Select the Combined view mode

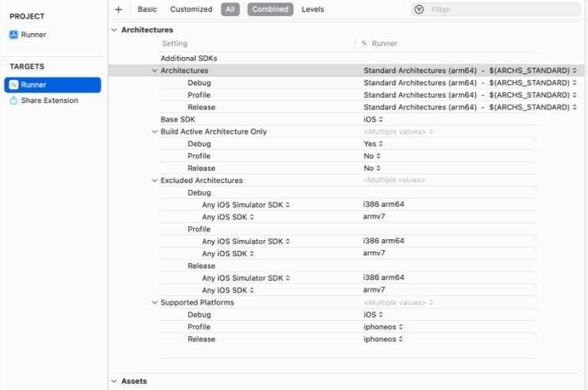[270, 9]
